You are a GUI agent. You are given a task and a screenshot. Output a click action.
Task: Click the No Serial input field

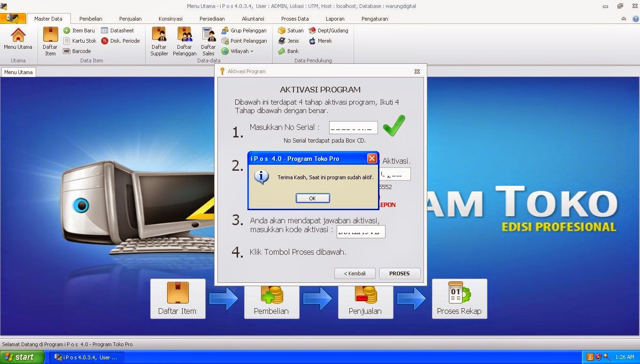pos(353,128)
